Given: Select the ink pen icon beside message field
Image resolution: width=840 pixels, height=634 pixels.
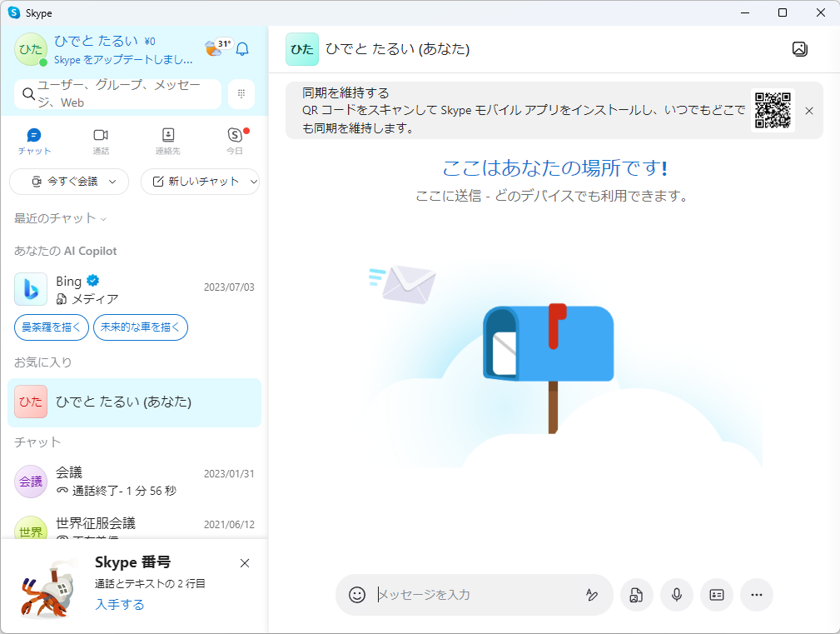Looking at the screenshot, I should pyautogui.click(x=592, y=595).
